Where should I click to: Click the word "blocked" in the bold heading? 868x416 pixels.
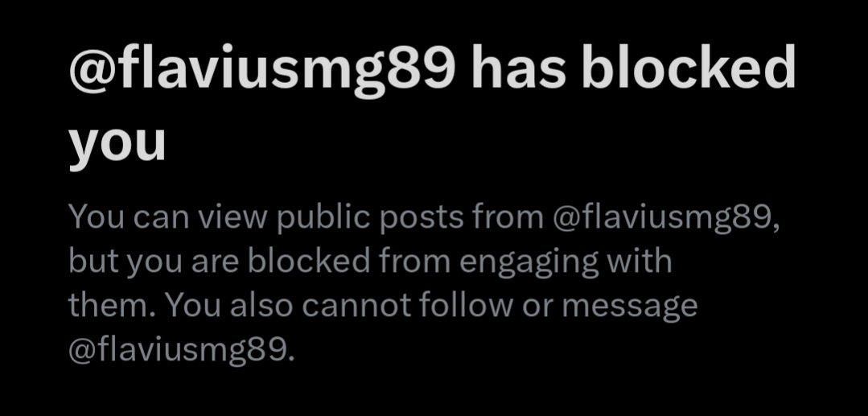688,67
